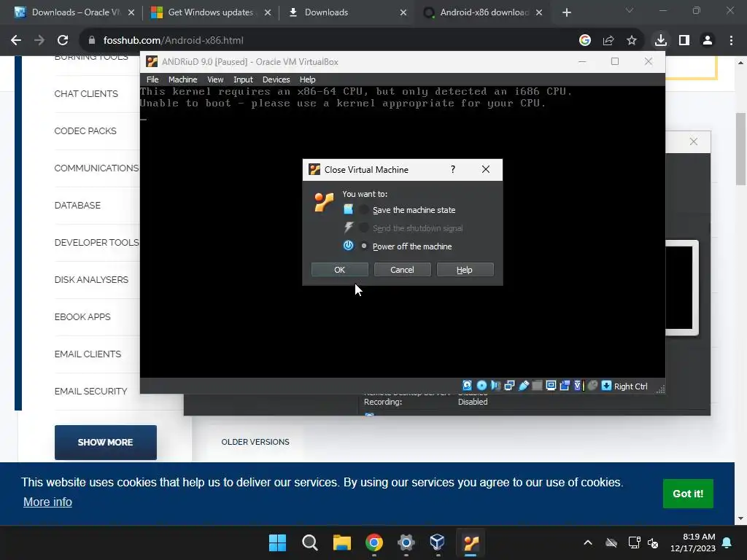Open a new tab with the plus button

(x=566, y=12)
